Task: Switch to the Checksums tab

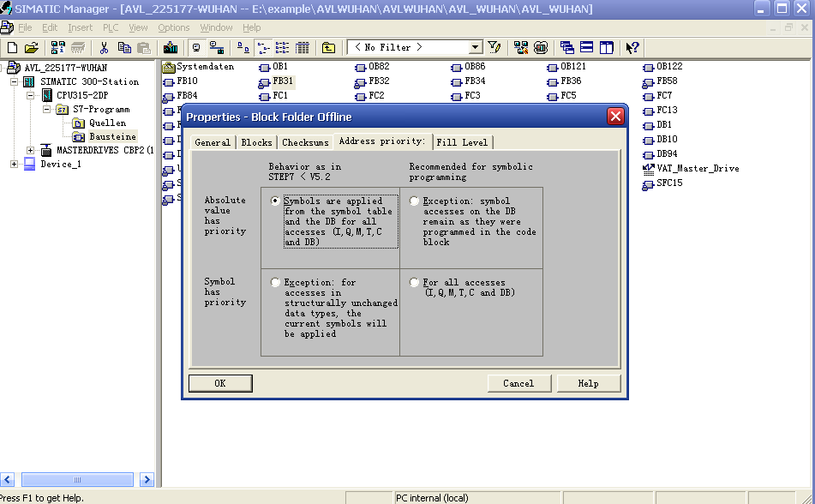Action: click(x=305, y=142)
